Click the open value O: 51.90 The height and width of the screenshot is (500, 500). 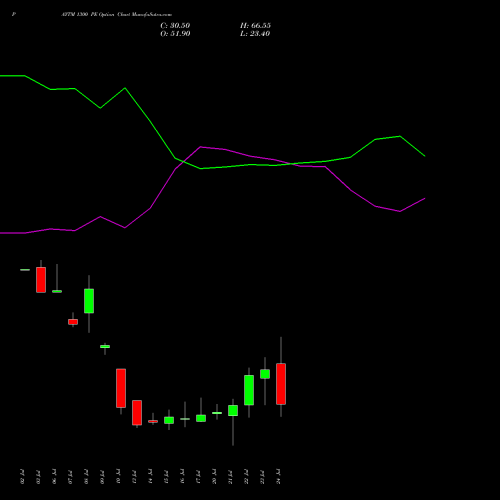pos(175,34)
